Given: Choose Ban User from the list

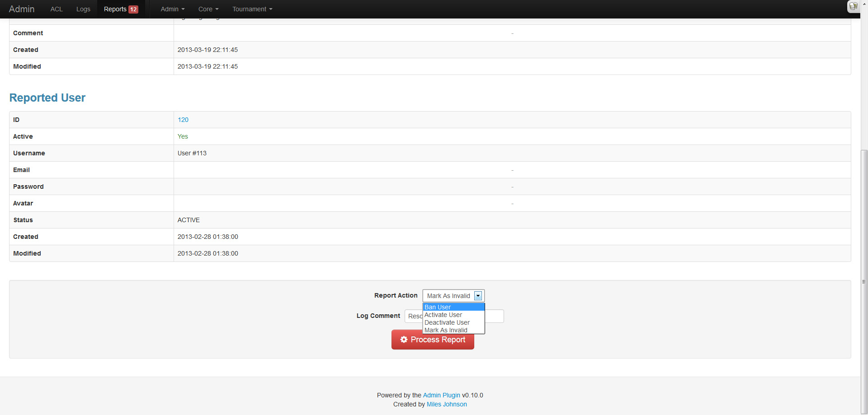Looking at the screenshot, I should tap(438, 307).
